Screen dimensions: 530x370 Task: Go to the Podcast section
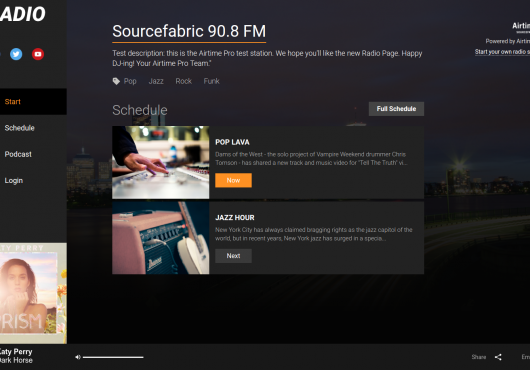coord(33,154)
